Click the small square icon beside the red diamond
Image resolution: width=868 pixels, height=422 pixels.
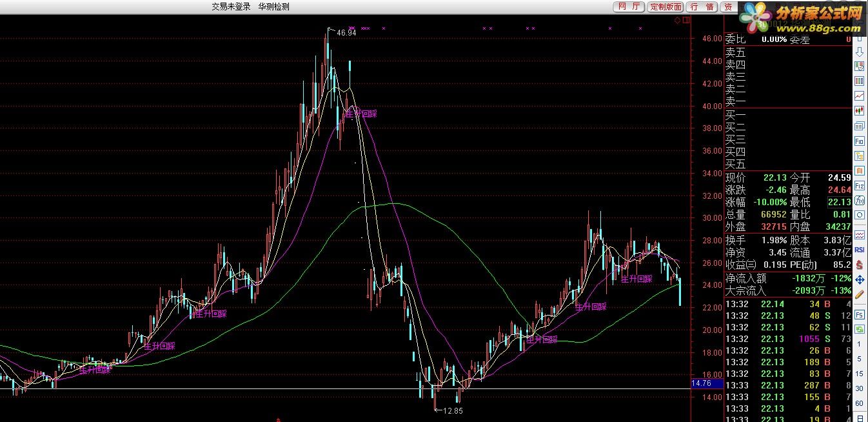point(686,21)
